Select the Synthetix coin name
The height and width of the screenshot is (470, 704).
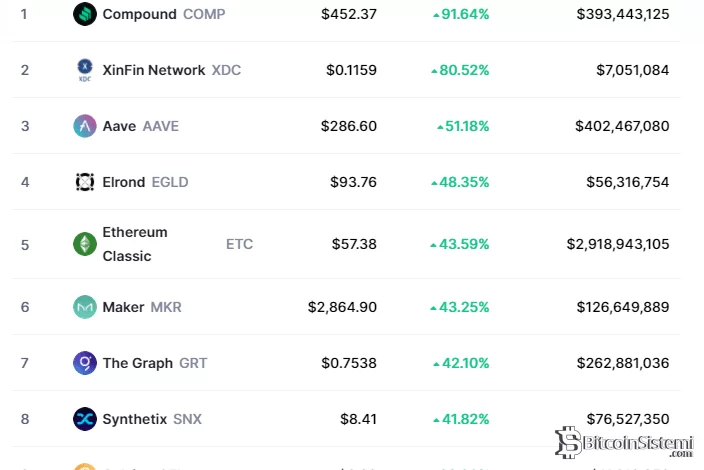pos(135,419)
